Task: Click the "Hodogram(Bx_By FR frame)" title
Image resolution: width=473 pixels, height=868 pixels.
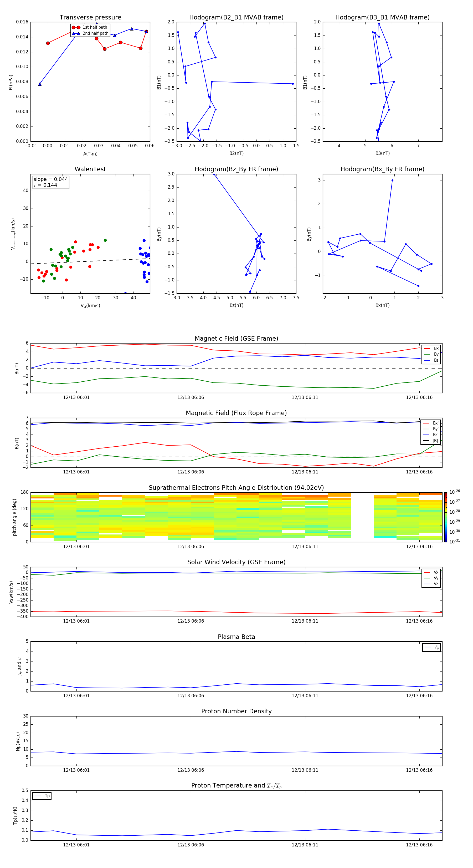Action: (382, 169)
